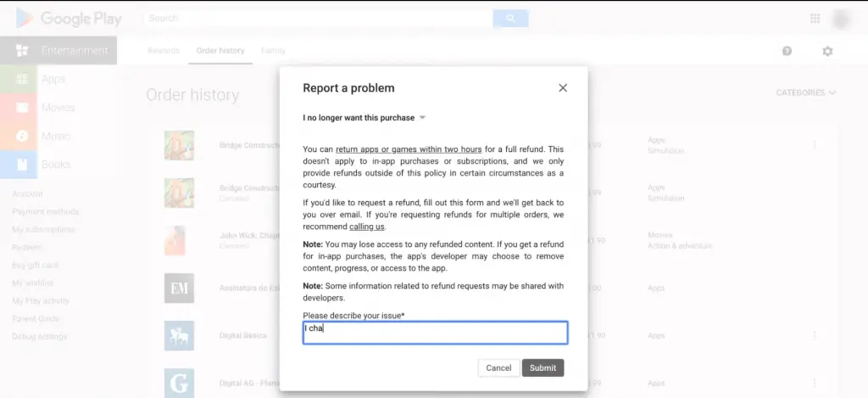The width and height of the screenshot is (868, 398).
Task: Open the Google apps grid icon
Action: [815, 19]
